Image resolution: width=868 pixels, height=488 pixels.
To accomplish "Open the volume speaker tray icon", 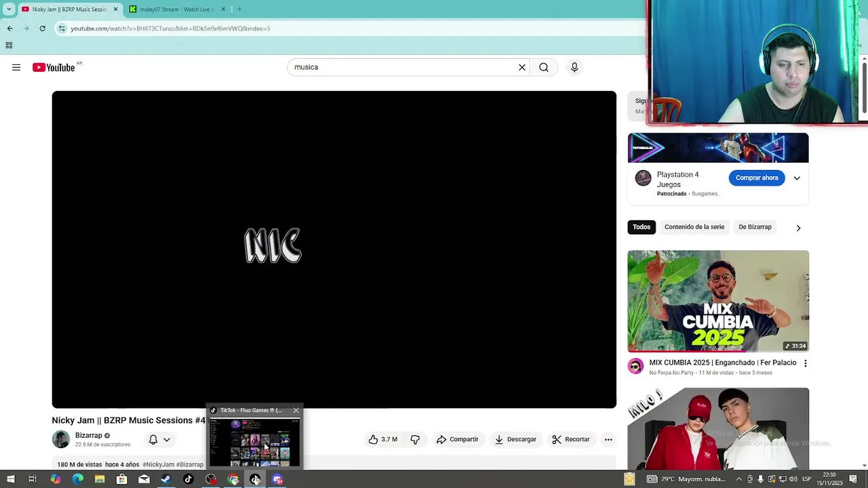I will [793, 479].
